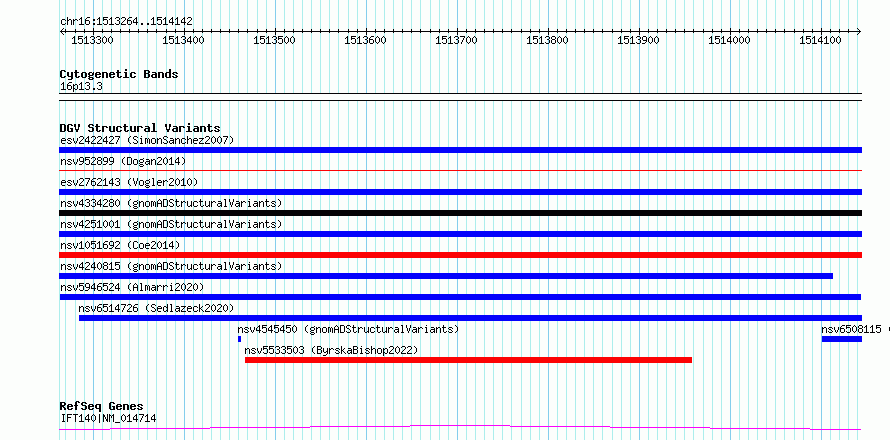Click the Cytogenetic Bands track heading

(x=119, y=74)
